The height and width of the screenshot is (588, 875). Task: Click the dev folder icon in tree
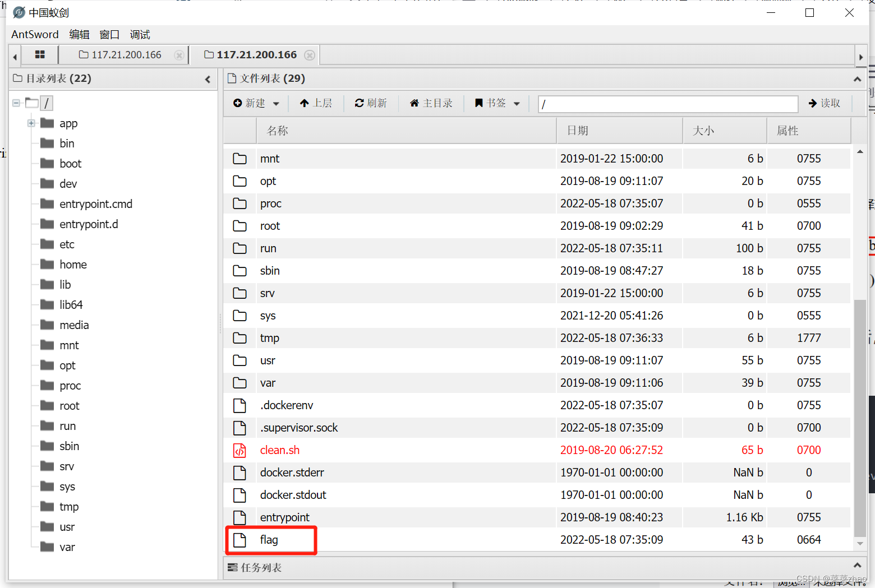coord(47,183)
